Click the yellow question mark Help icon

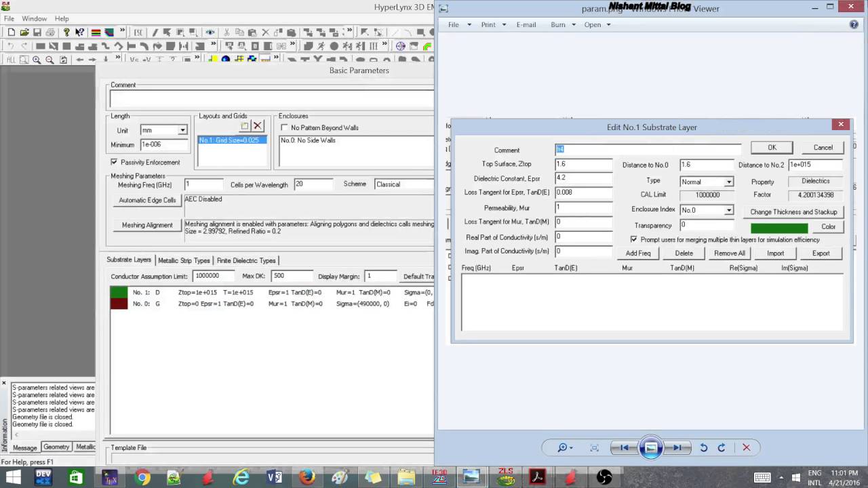(66, 33)
